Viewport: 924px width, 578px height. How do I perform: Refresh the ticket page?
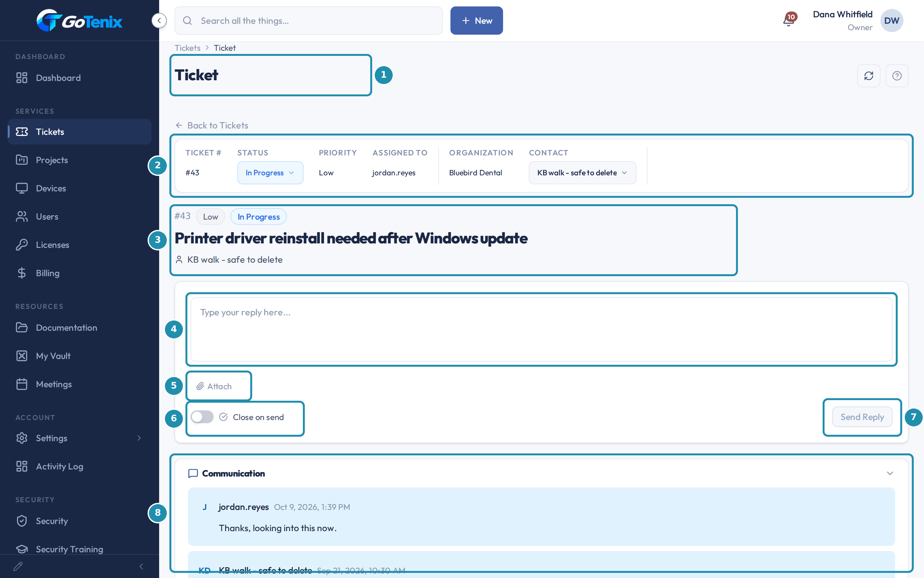[868, 76]
